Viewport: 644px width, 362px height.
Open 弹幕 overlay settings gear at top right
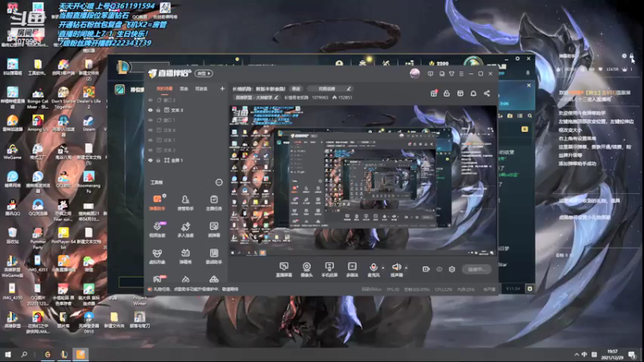pyautogui.click(x=625, y=56)
